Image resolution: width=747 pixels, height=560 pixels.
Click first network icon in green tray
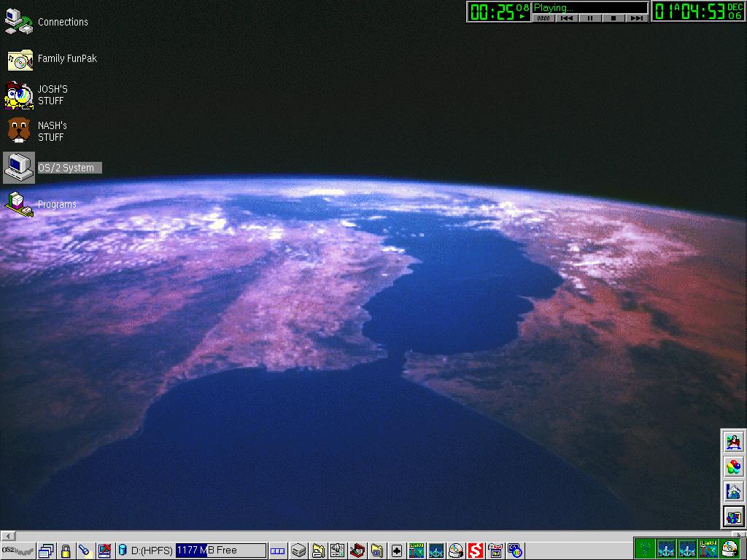click(666, 550)
